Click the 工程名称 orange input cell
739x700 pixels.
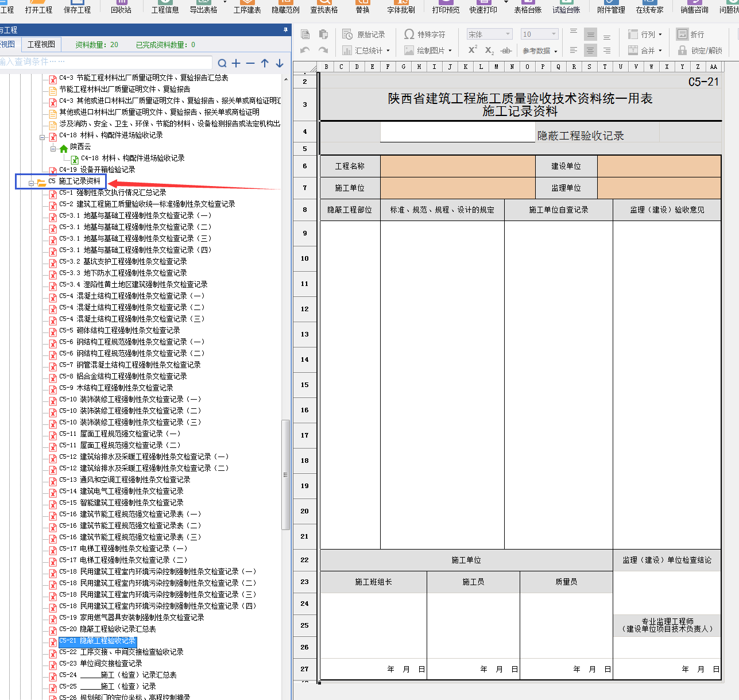pos(458,166)
